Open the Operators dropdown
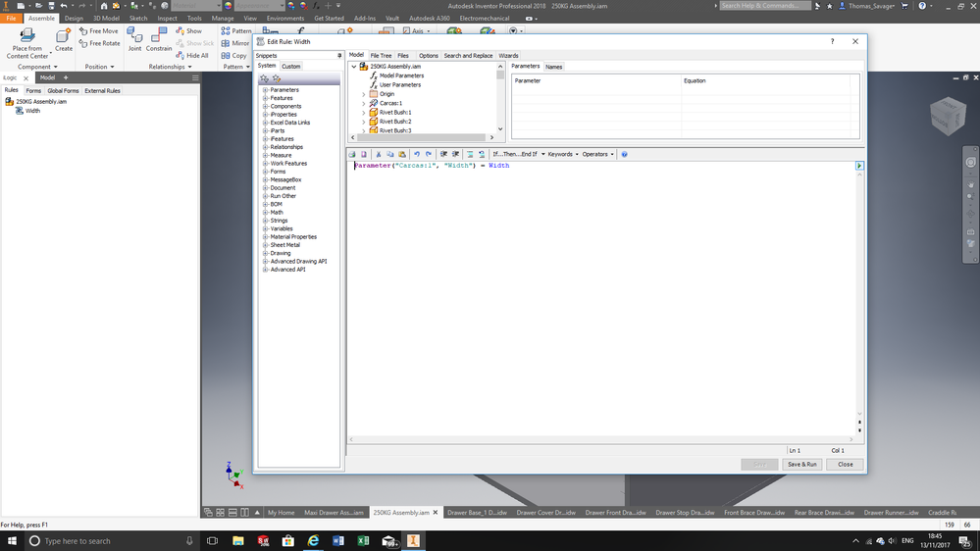980x551 pixels. (x=597, y=154)
